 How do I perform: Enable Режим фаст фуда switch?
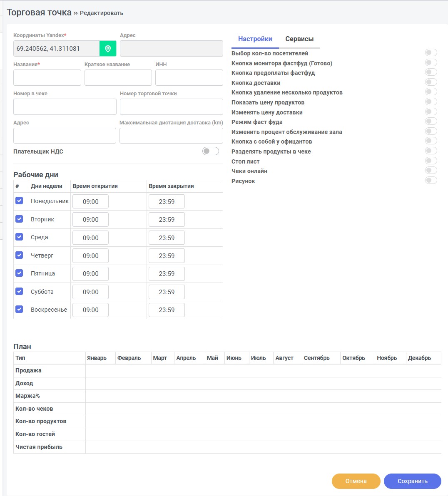[431, 121]
